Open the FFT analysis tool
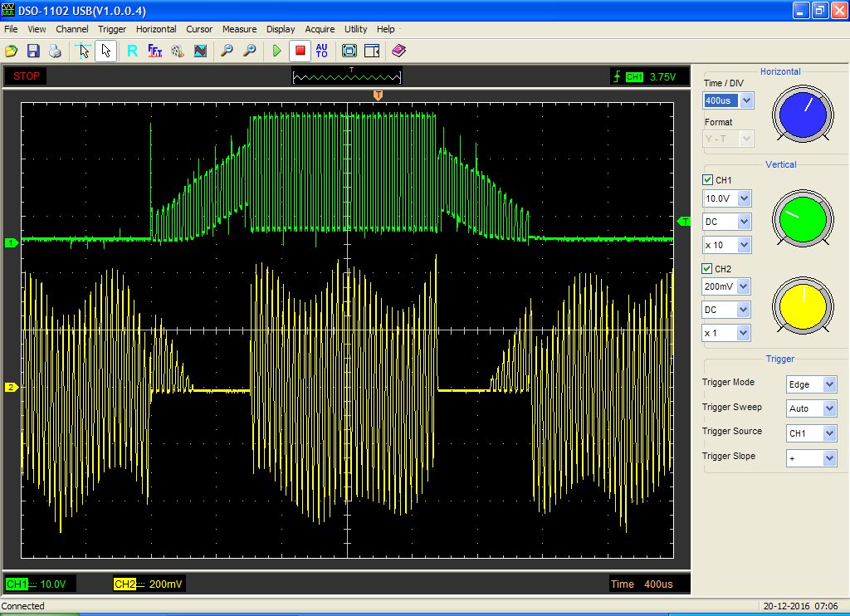This screenshot has width=850, height=616. (154, 51)
